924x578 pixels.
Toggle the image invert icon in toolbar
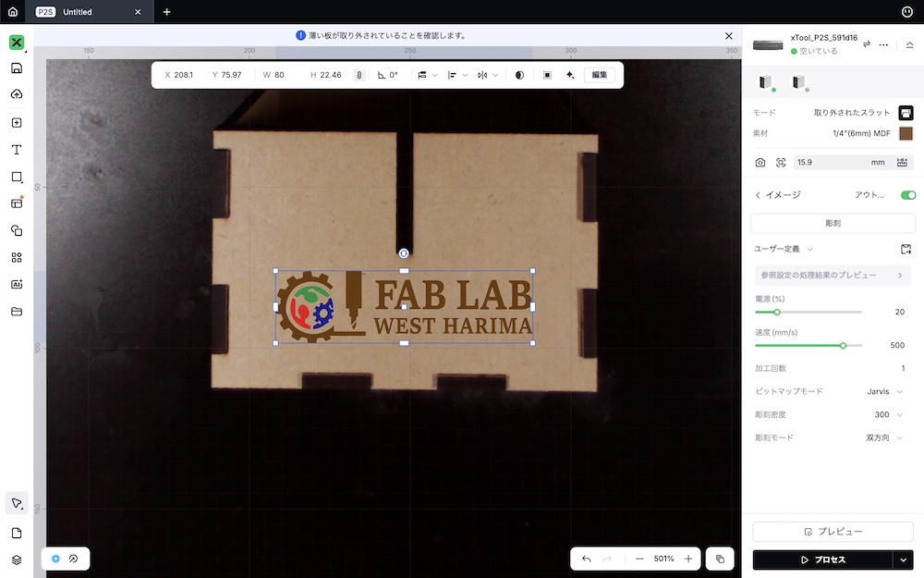(x=519, y=75)
